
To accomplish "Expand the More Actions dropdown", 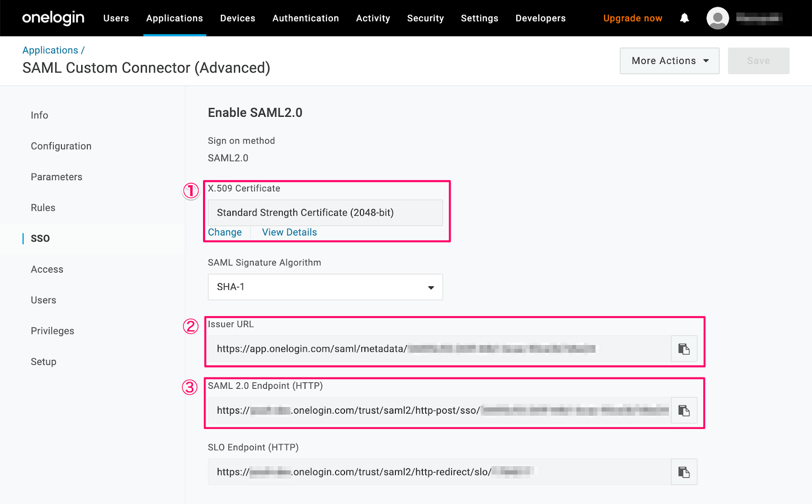I will [x=669, y=61].
